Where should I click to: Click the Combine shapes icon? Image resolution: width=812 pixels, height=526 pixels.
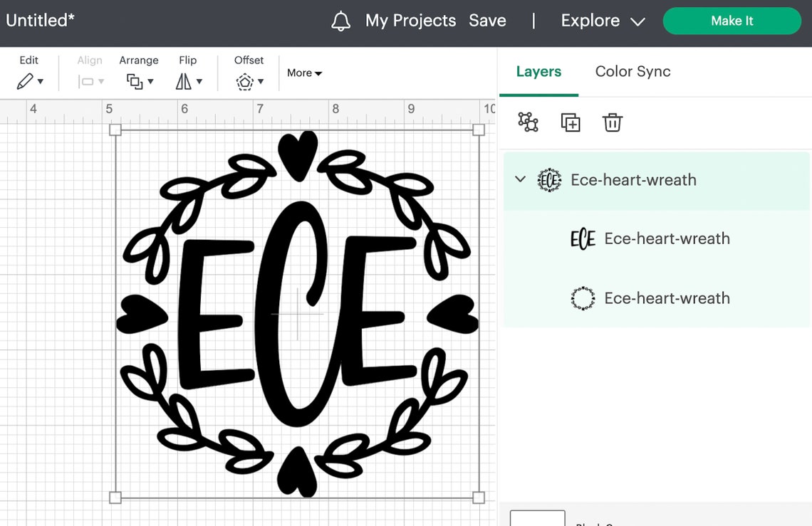[x=527, y=122]
